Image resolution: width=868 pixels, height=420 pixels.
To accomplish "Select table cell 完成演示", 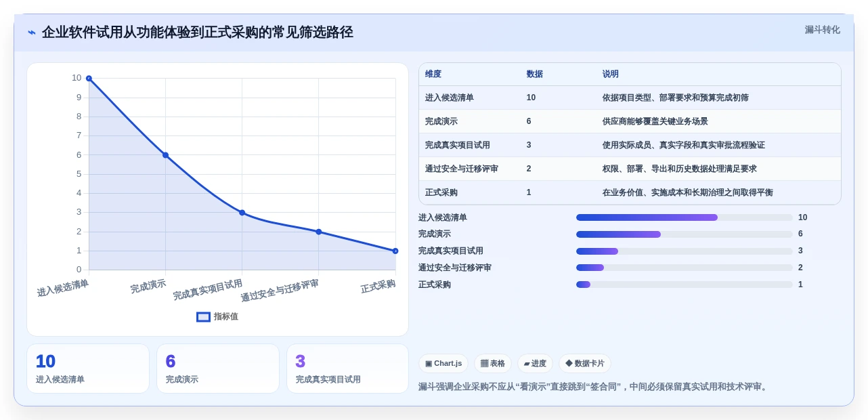I will pos(441,121).
